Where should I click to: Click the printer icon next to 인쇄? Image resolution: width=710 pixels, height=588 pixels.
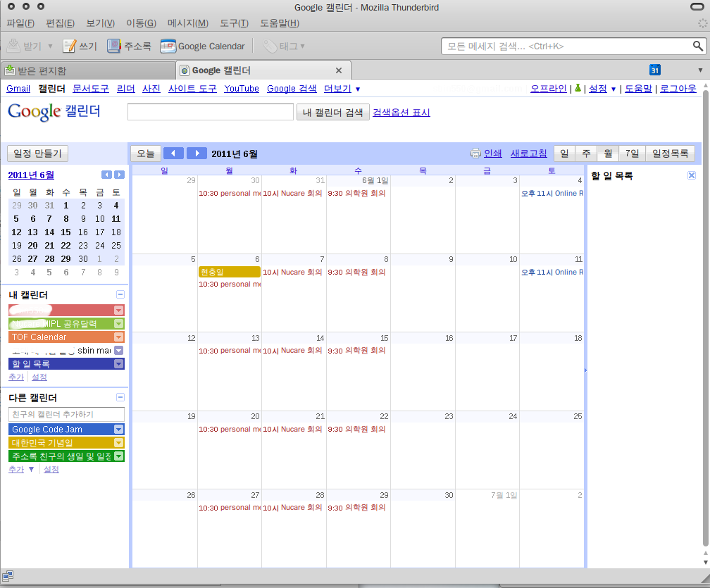coord(475,154)
